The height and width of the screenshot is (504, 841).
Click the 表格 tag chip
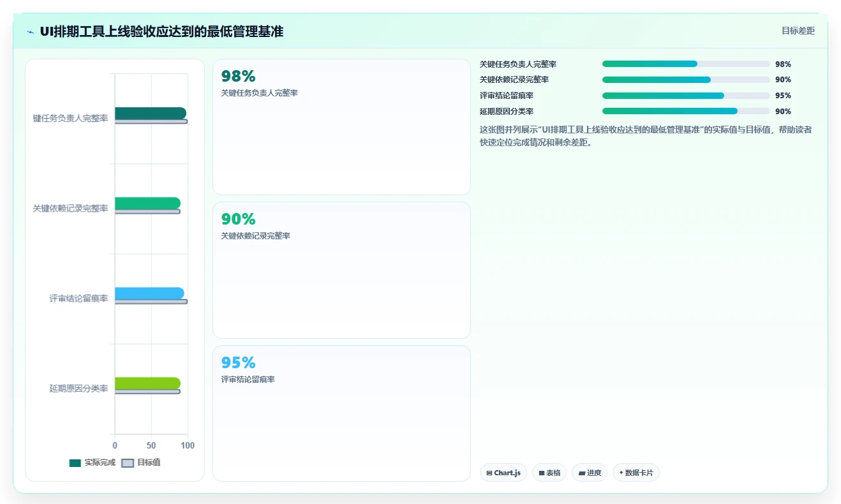pos(549,473)
